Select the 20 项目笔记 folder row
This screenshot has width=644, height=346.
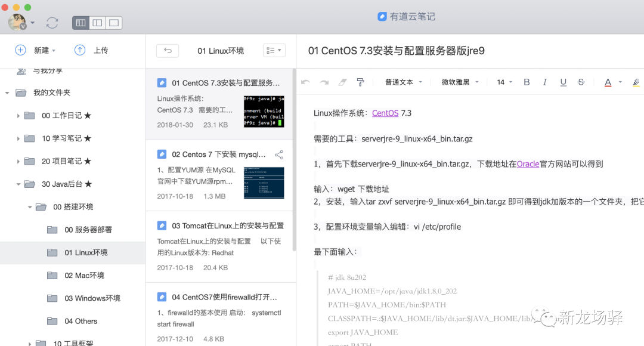(73, 161)
